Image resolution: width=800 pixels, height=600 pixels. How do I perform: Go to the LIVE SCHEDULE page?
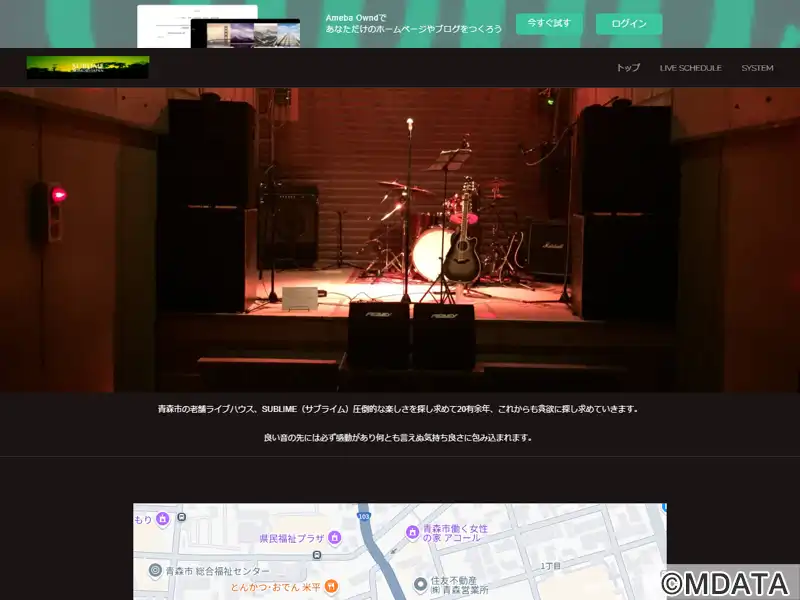coord(690,68)
